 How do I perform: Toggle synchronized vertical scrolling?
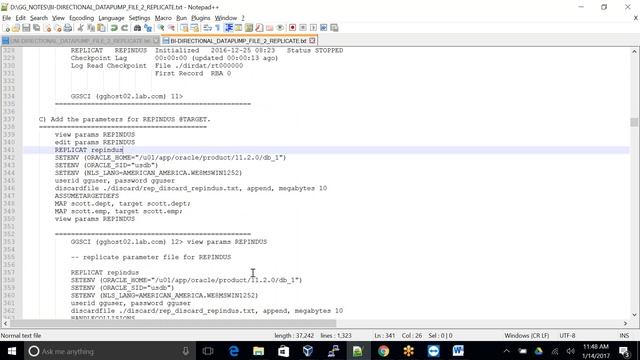pyautogui.click(x=184, y=28)
